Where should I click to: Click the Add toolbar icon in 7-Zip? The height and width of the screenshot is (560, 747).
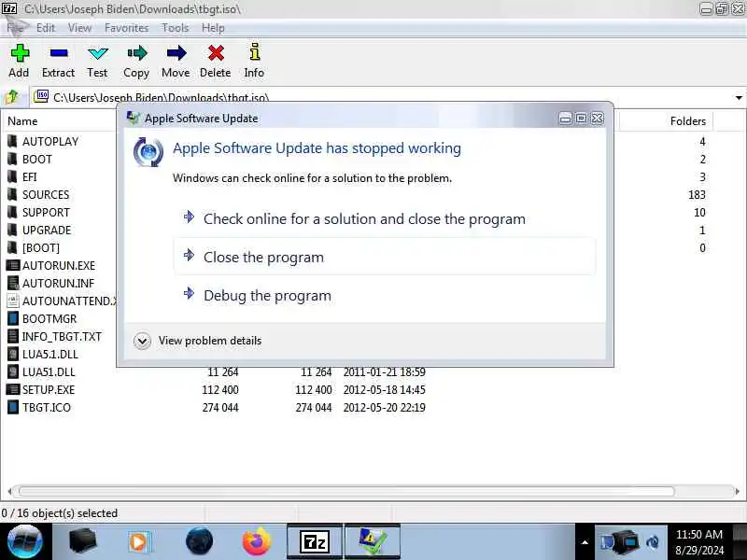tap(19, 61)
